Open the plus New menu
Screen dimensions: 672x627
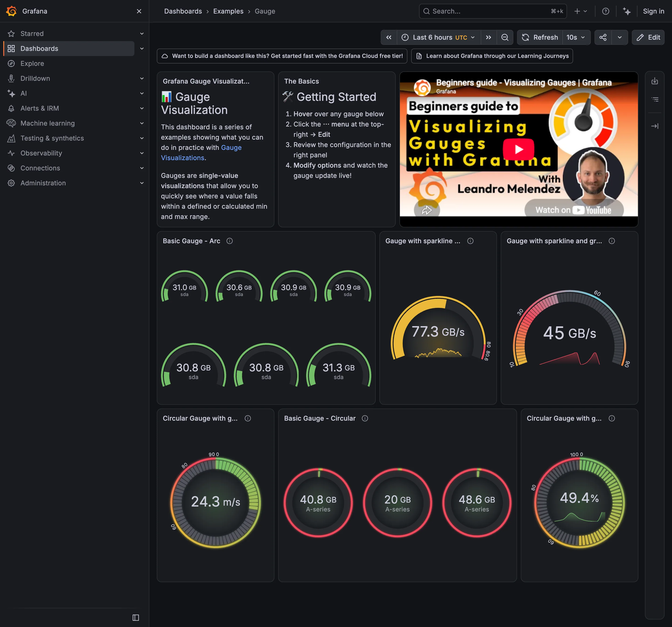580,11
